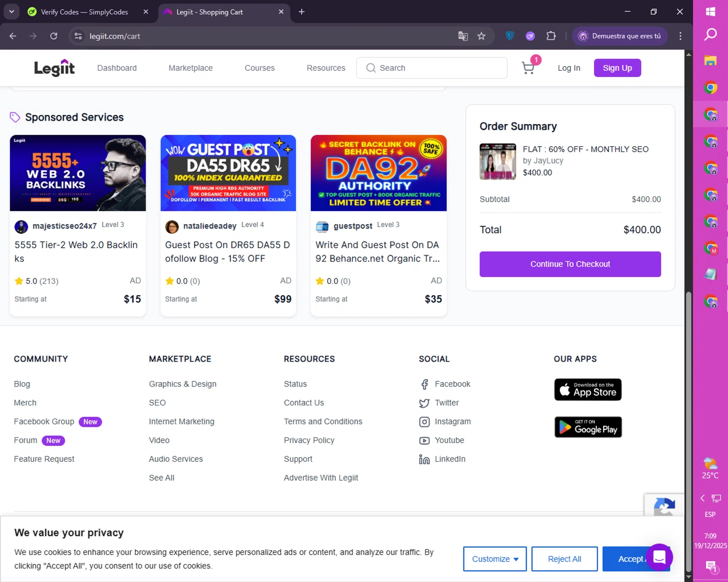The image size is (728, 582).
Task: Open the Marketplace nav menu
Action: (191, 68)
